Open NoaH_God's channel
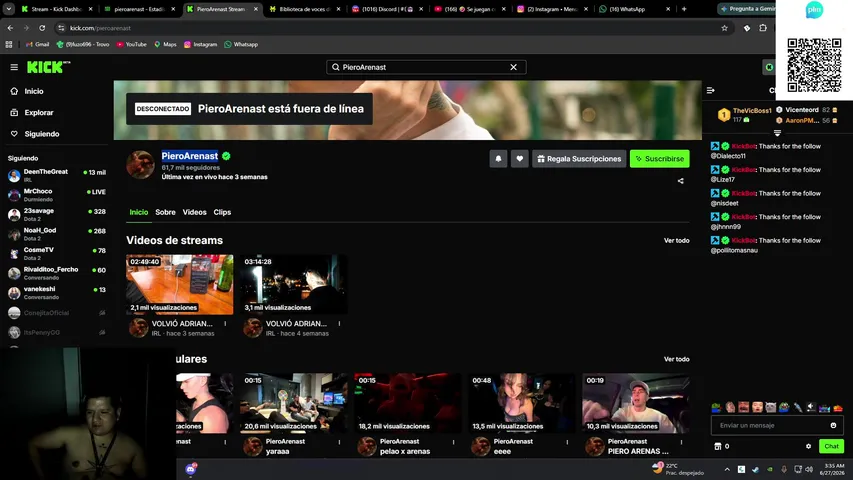This screenshot has width=853, height=480. tap(57, 234)
